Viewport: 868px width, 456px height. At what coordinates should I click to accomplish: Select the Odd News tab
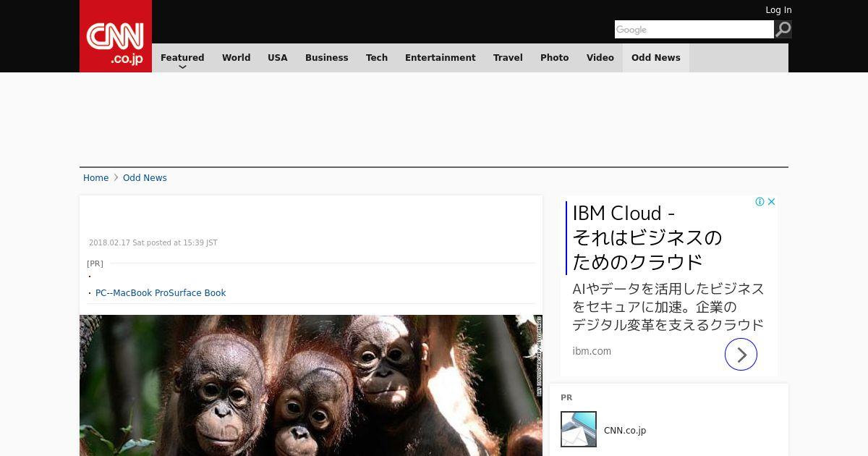[x=656, y=58]
